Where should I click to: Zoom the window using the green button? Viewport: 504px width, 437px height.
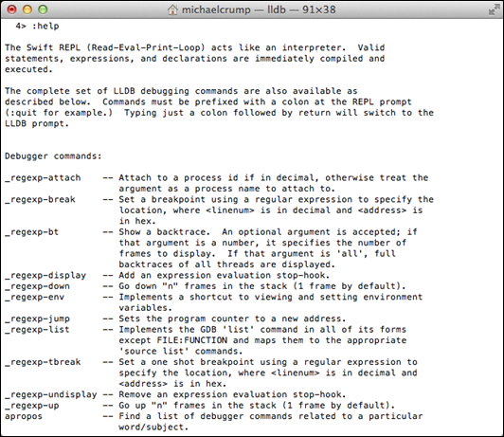tap(43, 9)
